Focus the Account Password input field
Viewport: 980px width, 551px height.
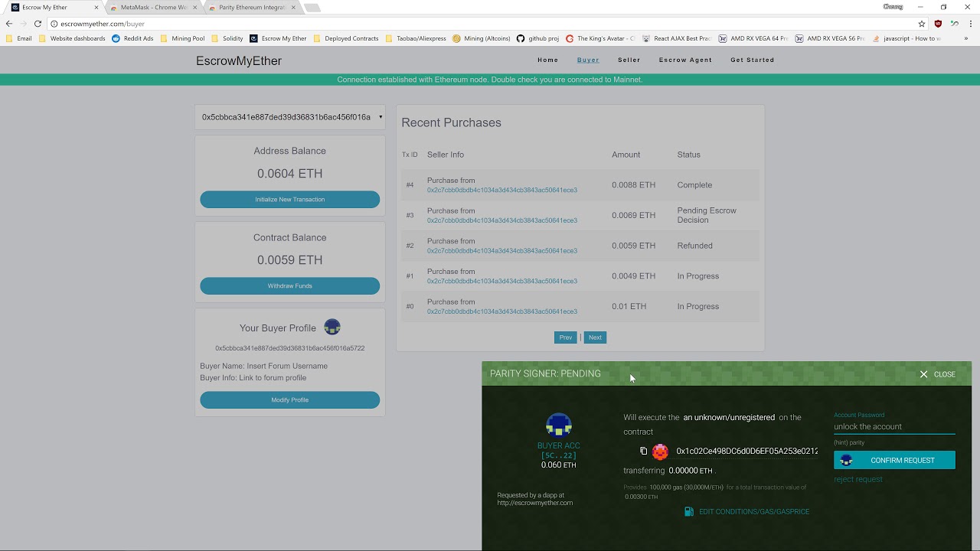894,426
